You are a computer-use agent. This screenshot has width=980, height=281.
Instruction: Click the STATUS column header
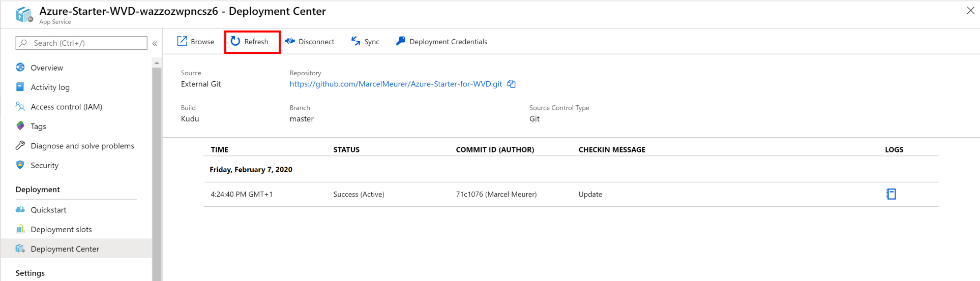click(346, 149)
